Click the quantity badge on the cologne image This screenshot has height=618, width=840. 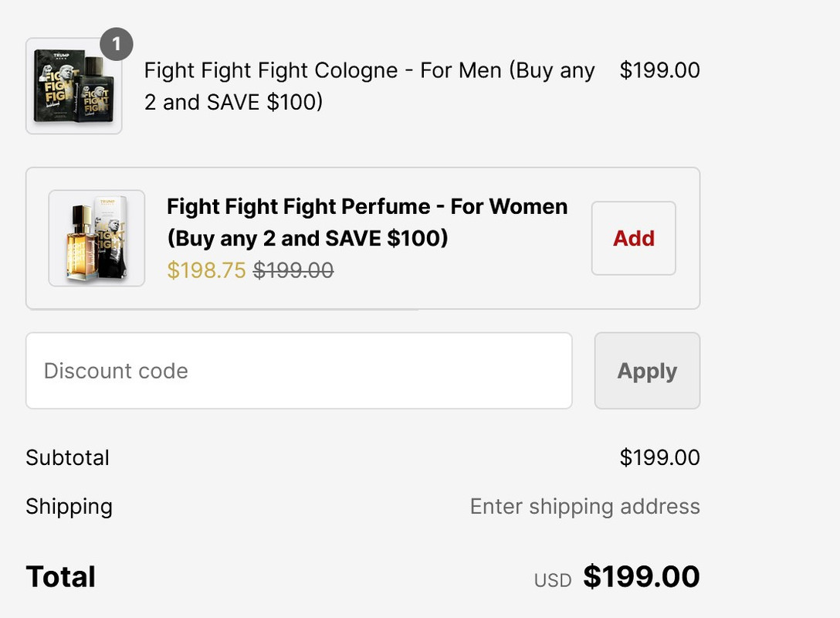click(x=116, y=45)
